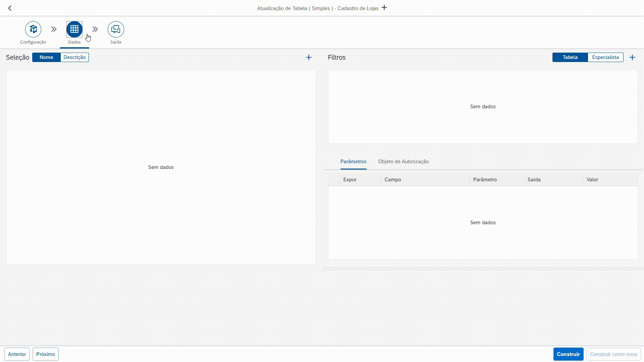Toggle Filtros mode to Tabela
Image resolution: width=644 pixels, height=362 pixels.
[570, 57]
